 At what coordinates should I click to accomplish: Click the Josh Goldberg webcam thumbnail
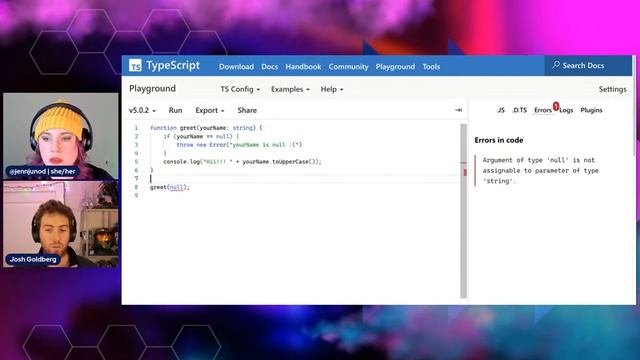click(61, 224)
